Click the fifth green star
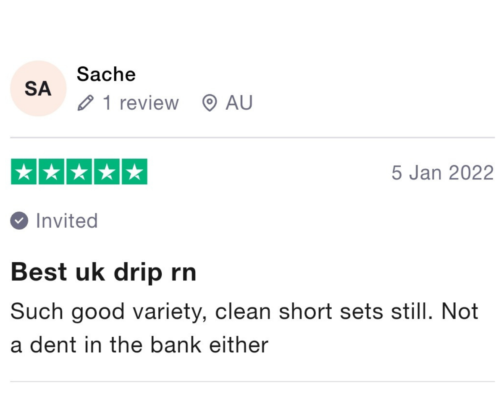 [x=134, y=172]
